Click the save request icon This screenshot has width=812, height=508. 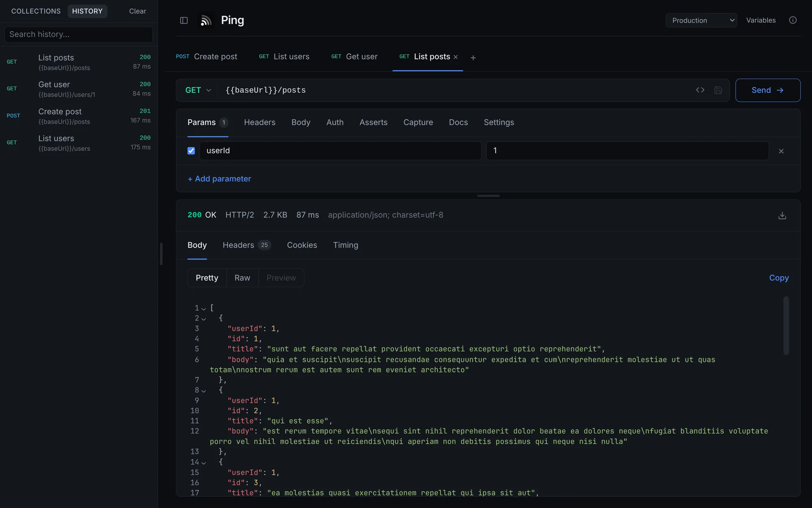click(718, 90)
